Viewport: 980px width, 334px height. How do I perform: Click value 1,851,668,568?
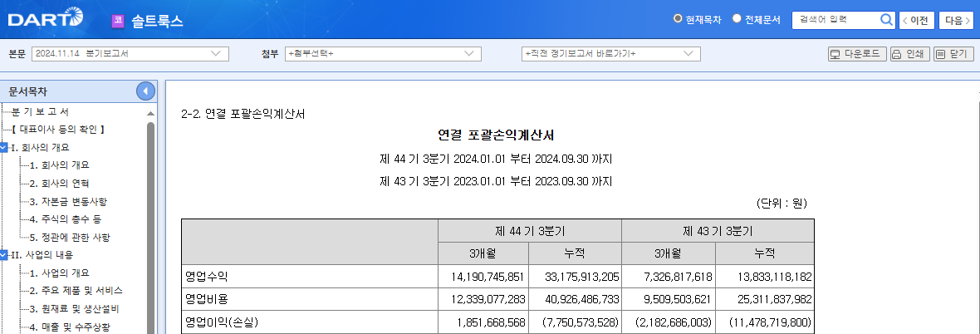(x=491, y=322)
